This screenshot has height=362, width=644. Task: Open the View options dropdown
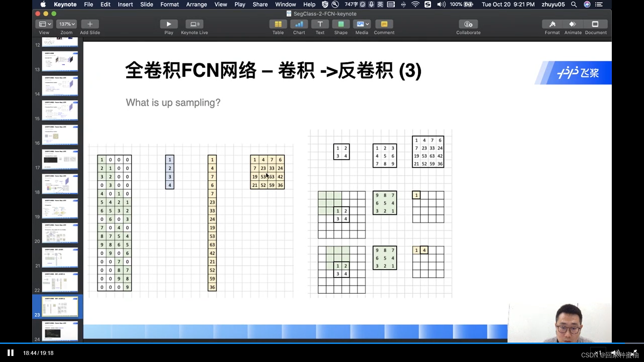(44, 24)
